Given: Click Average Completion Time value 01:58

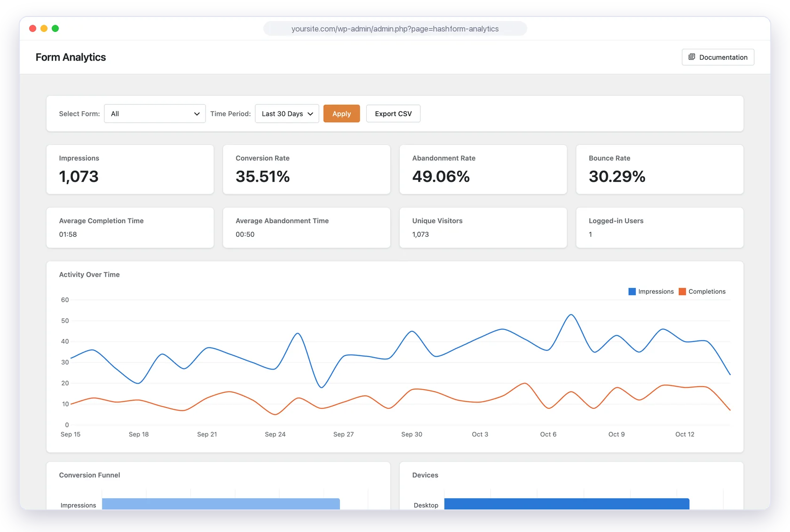Looking at the screenshot, I should click(x=68, y=235).
